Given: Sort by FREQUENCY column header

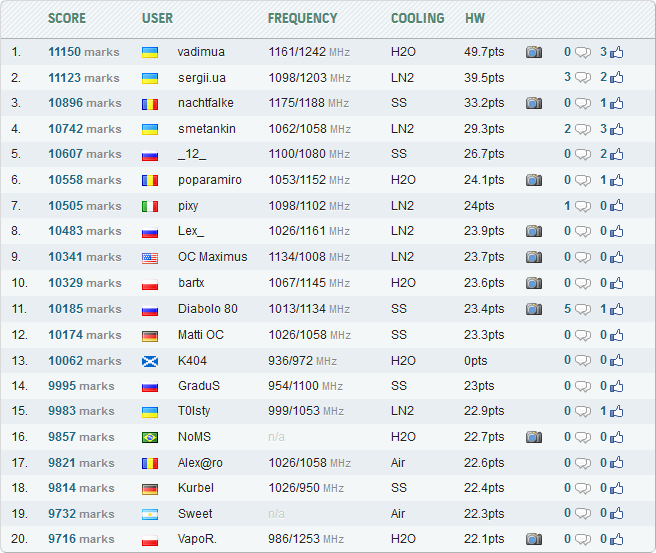Looking at the screenshot, I should [x=302, y=18].
